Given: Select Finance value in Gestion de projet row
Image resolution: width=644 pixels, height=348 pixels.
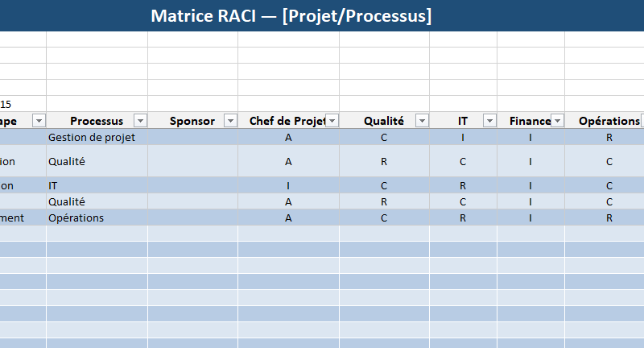Looking at the screenshot, I should click(x=530, y=137).
